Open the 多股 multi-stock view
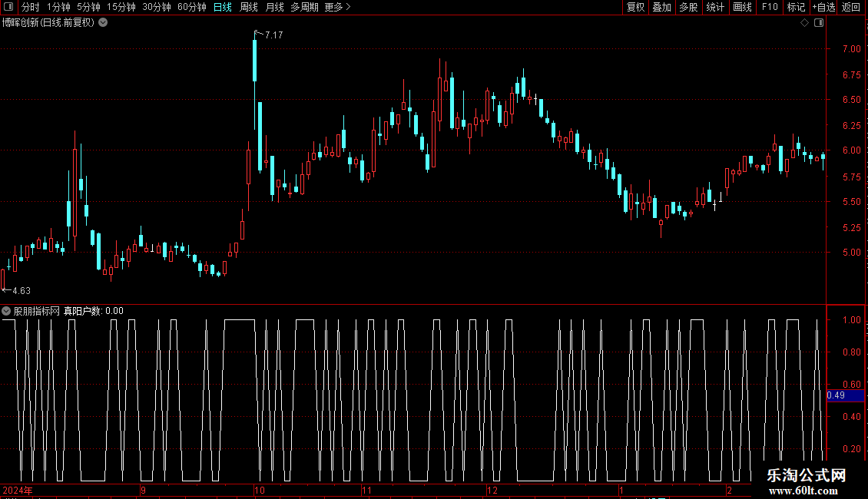 point(689,7)
